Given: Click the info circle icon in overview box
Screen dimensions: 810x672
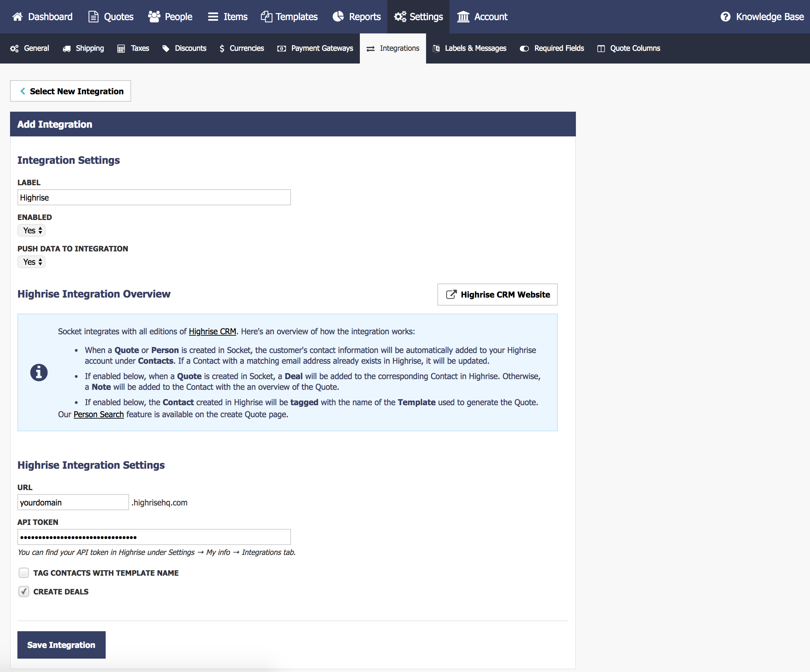Looking at the screenshot, I should point(39,372).
